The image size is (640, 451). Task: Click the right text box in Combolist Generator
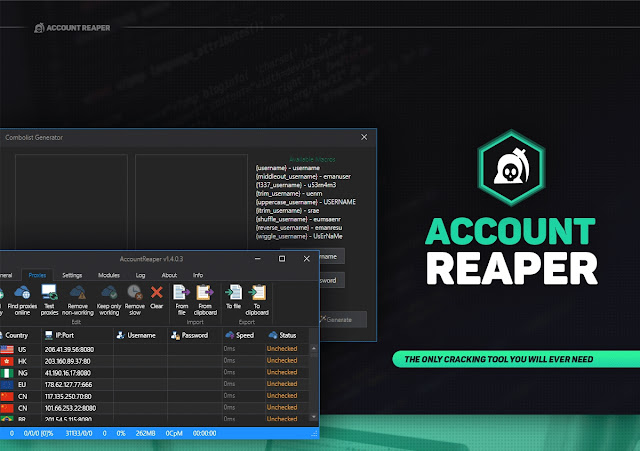click(191, 202)
